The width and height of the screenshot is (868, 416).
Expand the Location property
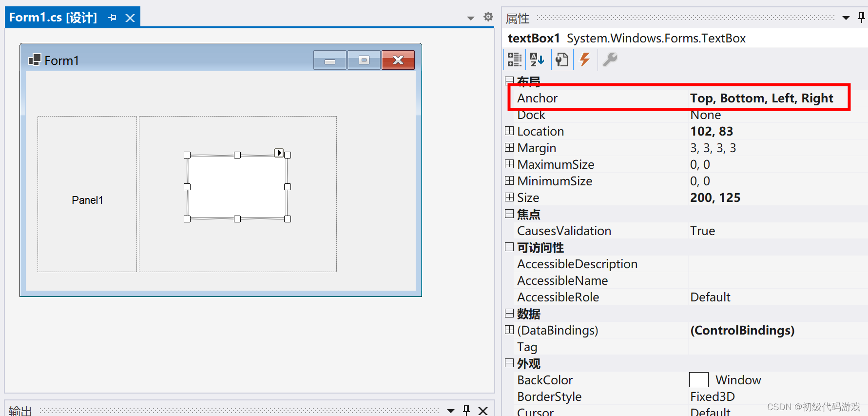click(509, 131)
